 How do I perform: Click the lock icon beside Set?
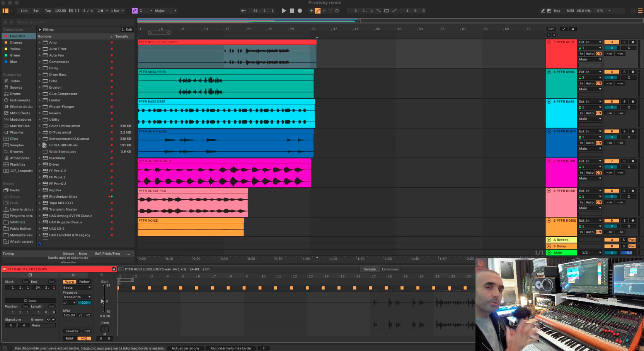click(573, 29)
